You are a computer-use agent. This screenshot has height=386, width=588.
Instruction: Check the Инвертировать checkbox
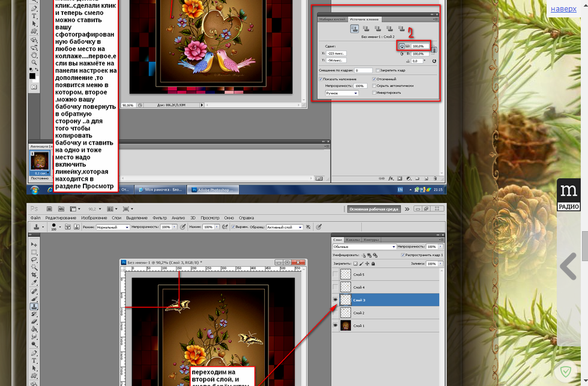374,92
